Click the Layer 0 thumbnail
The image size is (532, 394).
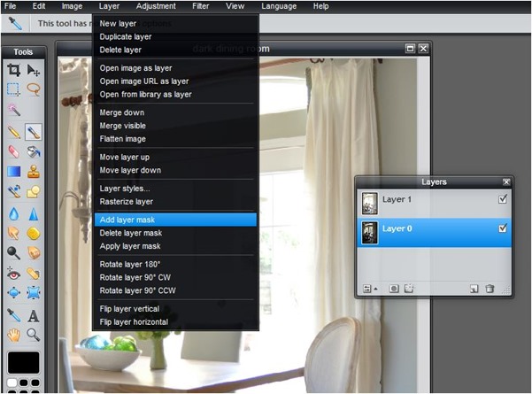click(x=369, y=233)
